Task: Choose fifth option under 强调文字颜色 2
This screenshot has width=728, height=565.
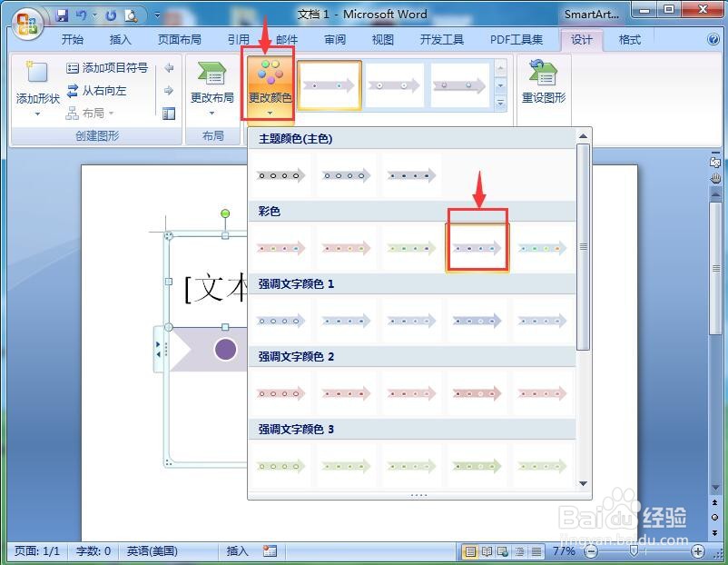Action: (542, 393)
